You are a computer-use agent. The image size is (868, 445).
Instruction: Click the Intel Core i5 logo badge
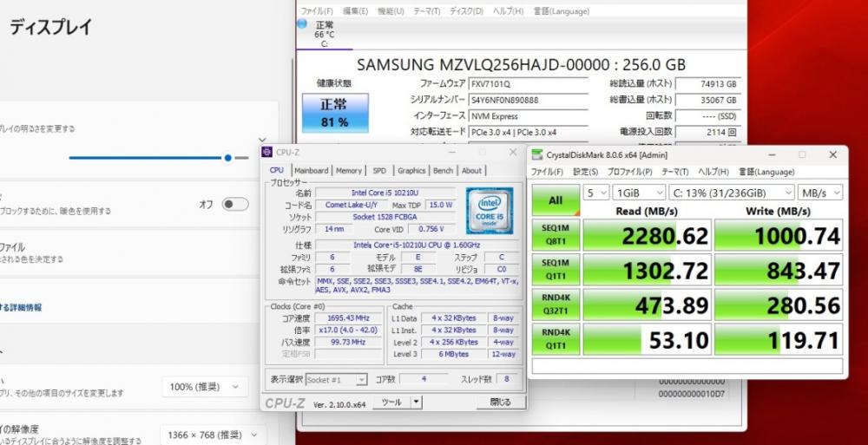pyautogui.click(x=489, y=210)
